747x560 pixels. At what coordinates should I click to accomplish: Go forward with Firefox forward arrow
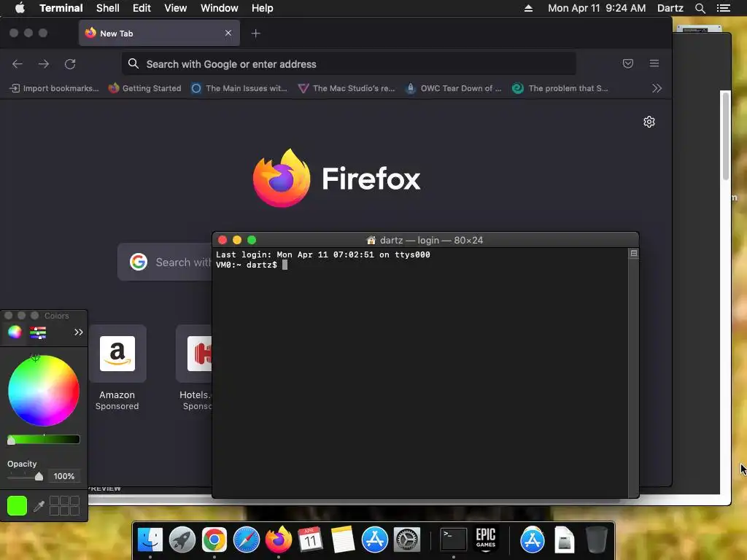coord(44,64)
